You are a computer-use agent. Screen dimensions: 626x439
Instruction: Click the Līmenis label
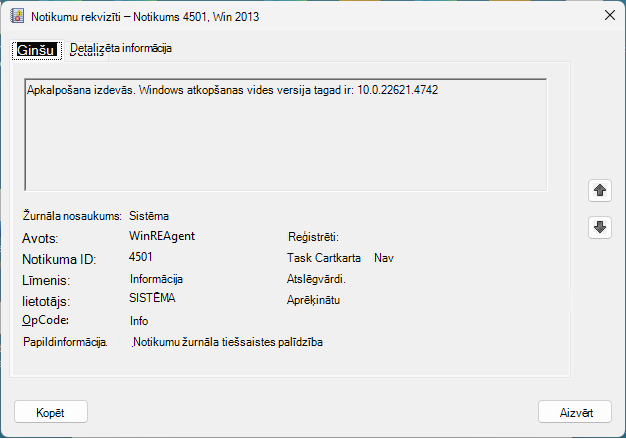point(46,280)
